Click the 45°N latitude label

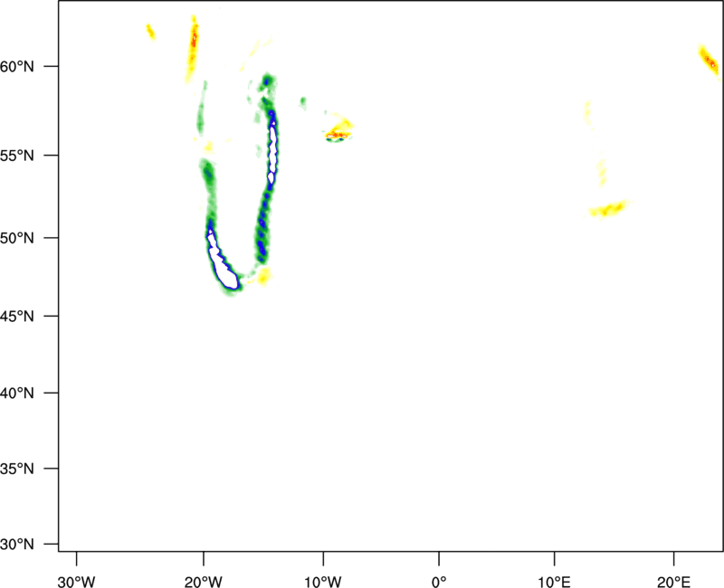[17, 317]
